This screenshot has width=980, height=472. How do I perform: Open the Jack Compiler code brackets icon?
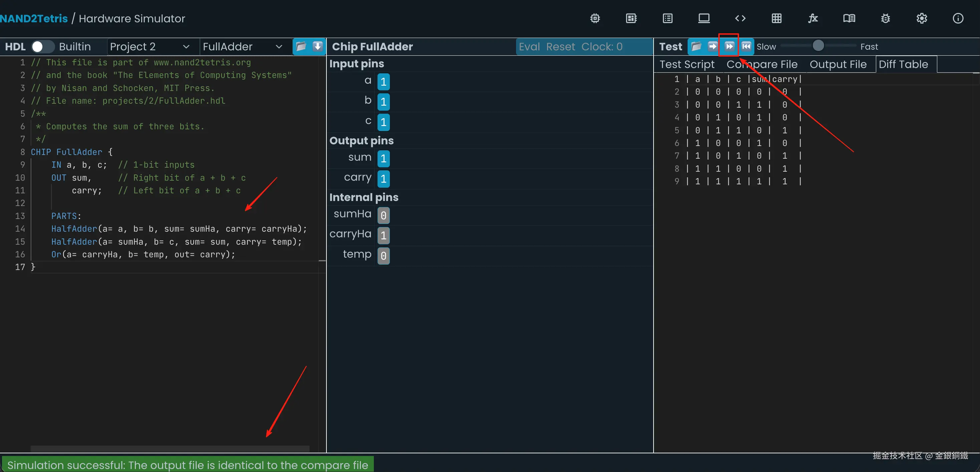point(740,18)
